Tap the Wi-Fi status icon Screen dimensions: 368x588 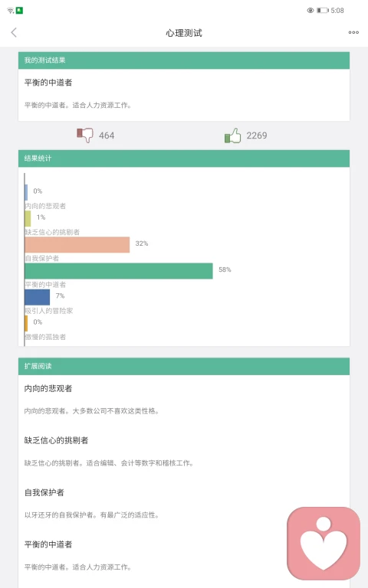click(11, 11)
